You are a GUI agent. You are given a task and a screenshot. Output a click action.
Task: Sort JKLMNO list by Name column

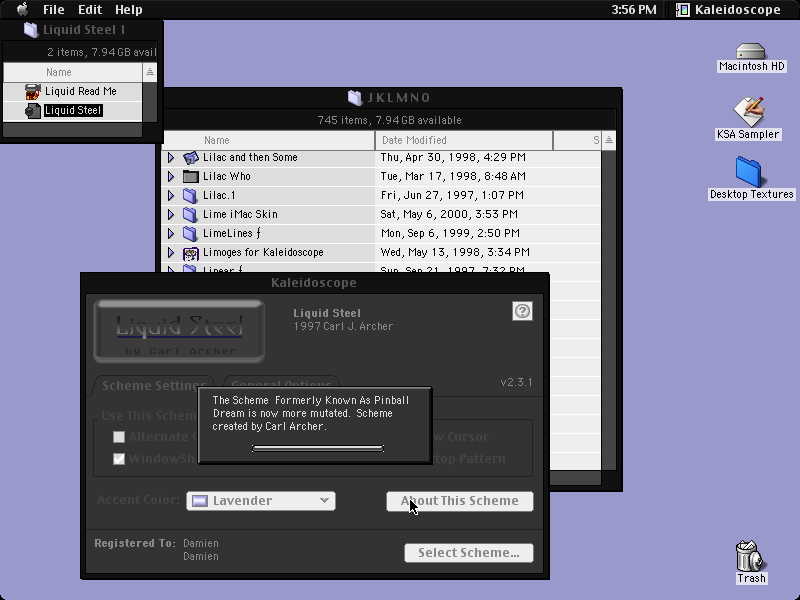268,140
